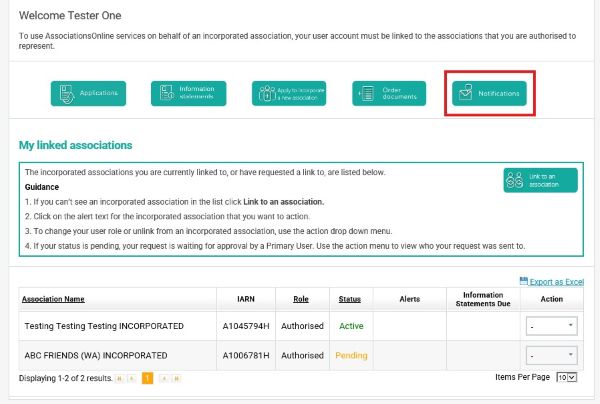The height and width of the screenshot is (404, 600).
Task: Open Information statements tile
Action: tap(189, 93)
